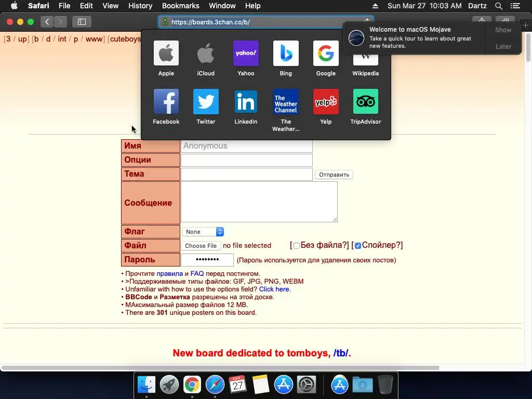This screenshot has height=399, width=532.
Task: Open the LinkedIn favorite icon
Action: (x=246, y=101)
